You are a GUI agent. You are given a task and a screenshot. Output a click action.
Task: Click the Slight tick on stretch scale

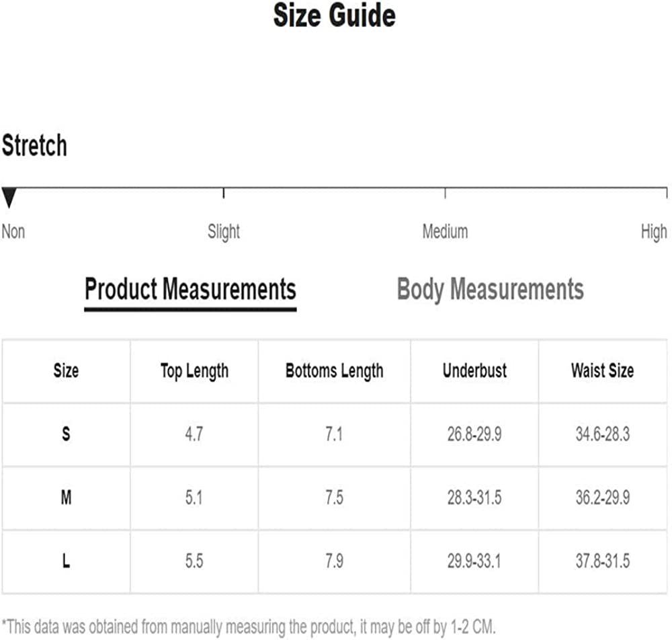224,193
